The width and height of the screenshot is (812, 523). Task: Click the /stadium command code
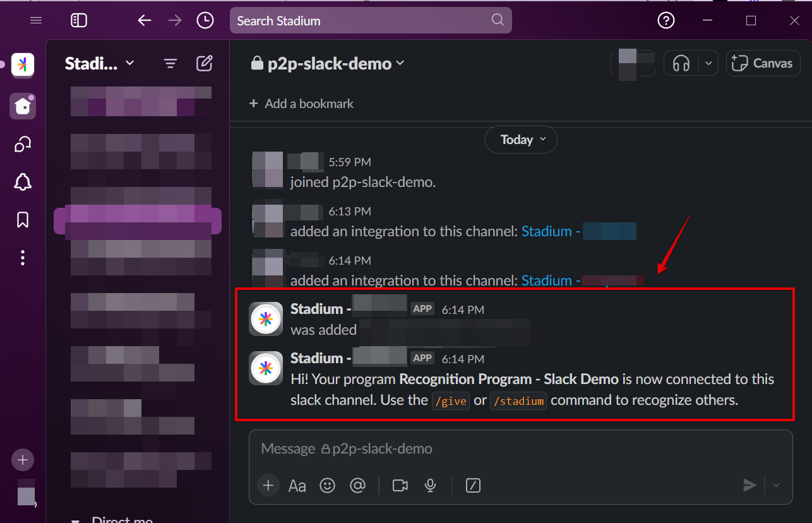518,400
